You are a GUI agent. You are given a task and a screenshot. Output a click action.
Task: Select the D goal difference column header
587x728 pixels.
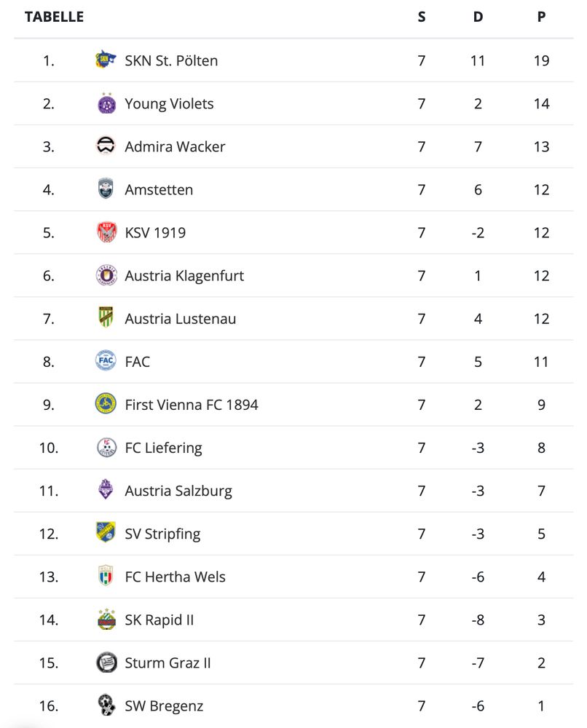[x=478, y=17]
